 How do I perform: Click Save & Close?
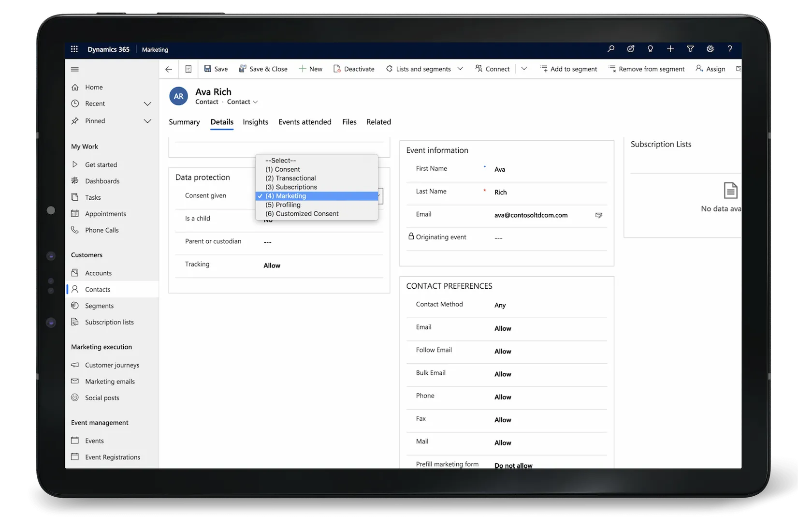263,69
